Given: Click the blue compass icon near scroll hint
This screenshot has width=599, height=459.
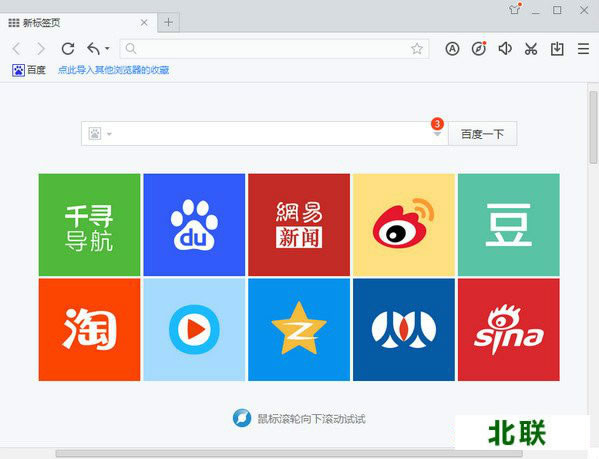Looking at the screenshot, I should [242, 418].
